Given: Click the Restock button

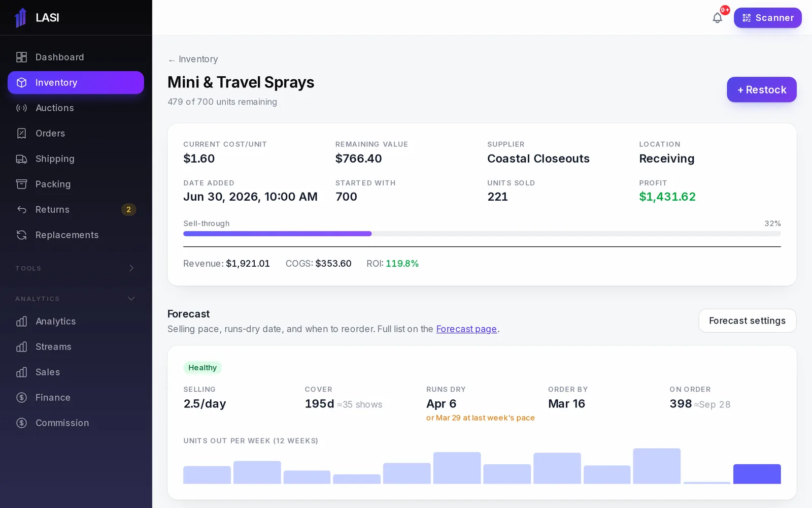Looking at the screenshot, I should point(761,90).
